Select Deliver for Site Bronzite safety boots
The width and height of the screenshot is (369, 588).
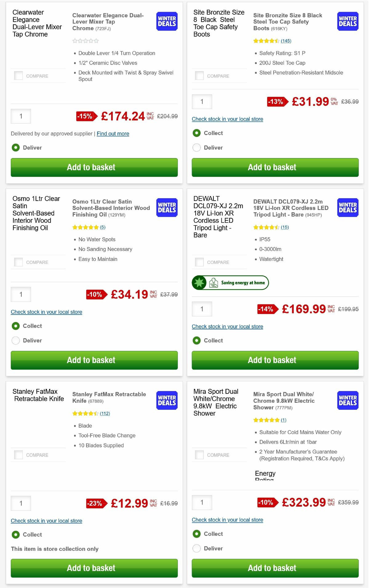click(196, 147)
